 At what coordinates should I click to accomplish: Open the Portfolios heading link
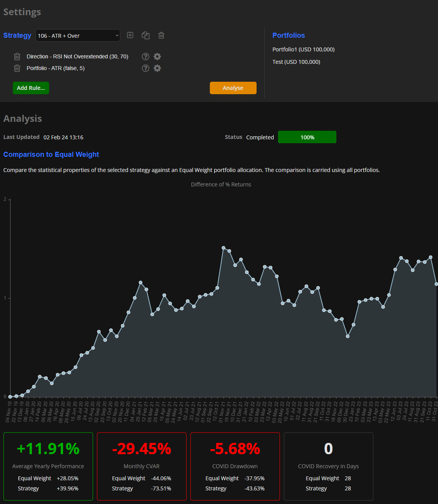(288, 35)
